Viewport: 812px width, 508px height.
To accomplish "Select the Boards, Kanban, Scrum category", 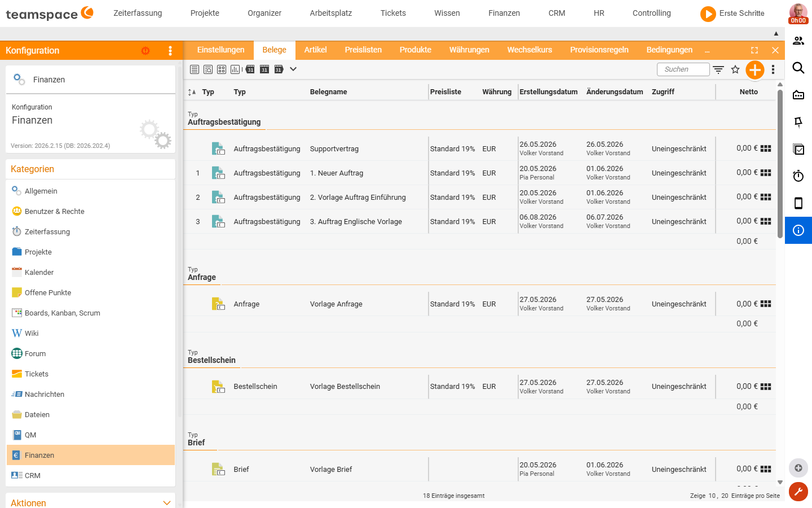I will [x=91, y=313].
